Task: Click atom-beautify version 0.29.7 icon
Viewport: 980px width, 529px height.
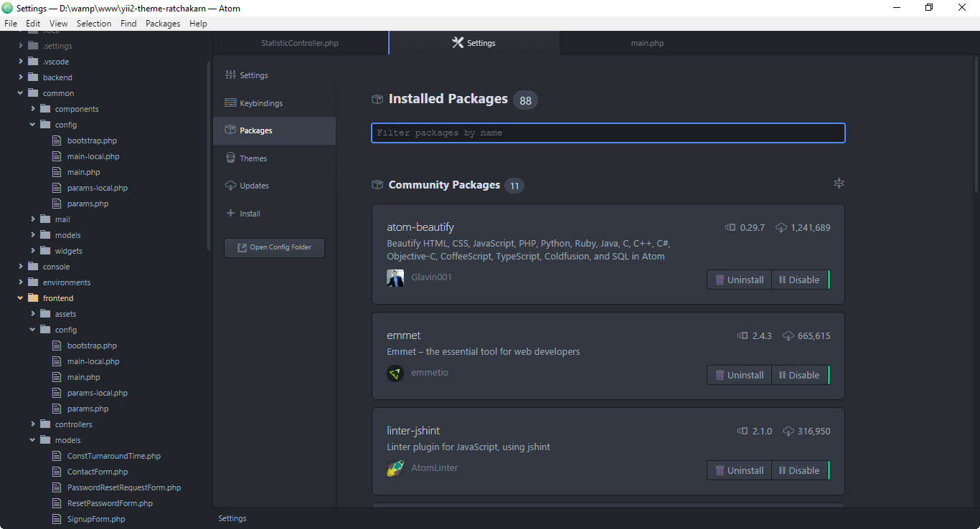Action: 730,228
